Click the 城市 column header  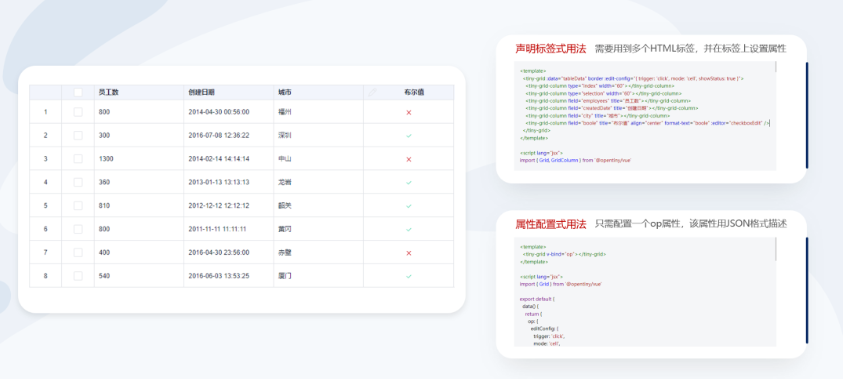click(285, 92)
